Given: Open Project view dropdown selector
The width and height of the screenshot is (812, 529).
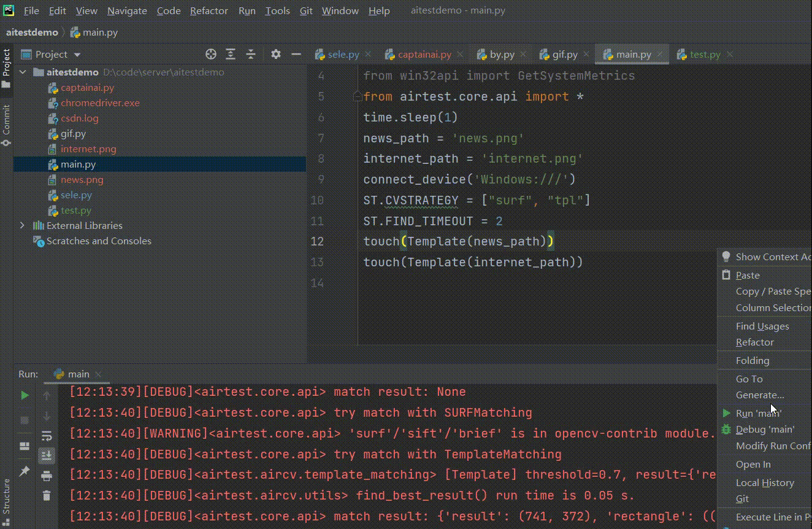Looking at the screenshot, I should point(51,54).
